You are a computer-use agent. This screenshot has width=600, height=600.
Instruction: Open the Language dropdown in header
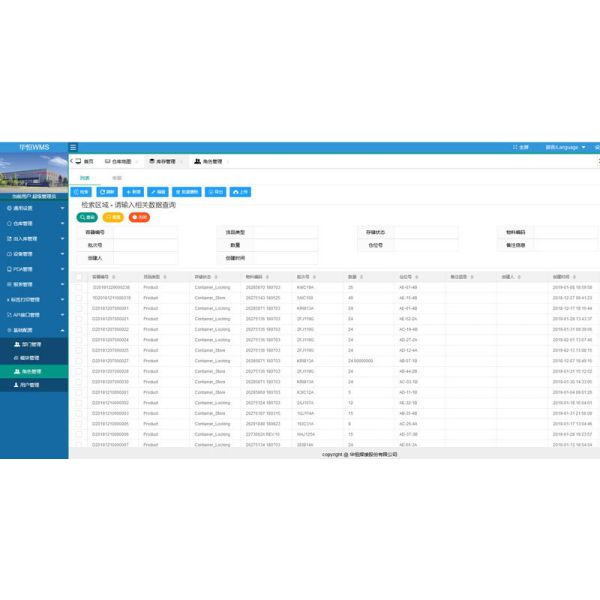(x=566, y=147)
